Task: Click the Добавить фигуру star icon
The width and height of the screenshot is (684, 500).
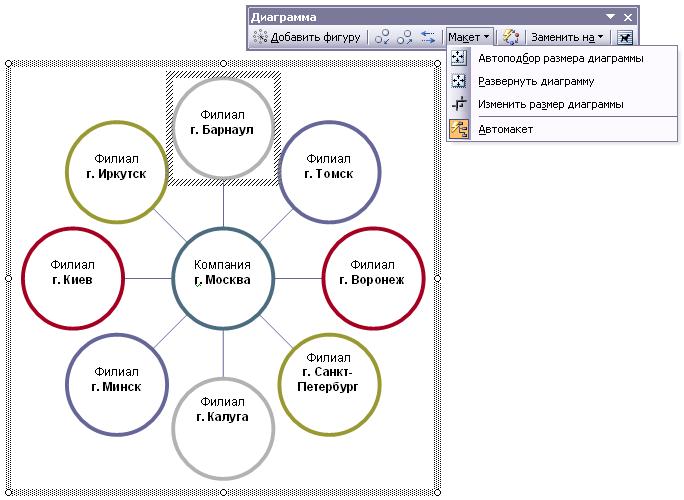Action: click(260, 37)
